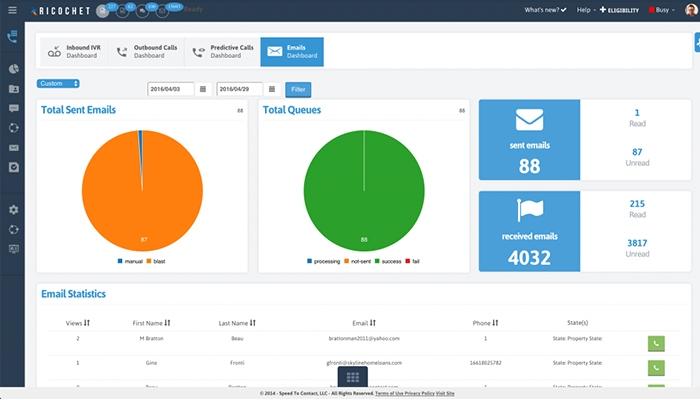The width and height of the screenshot is (700, 400).
Task: Click the State(s) column header
Action: click(577, 323)
